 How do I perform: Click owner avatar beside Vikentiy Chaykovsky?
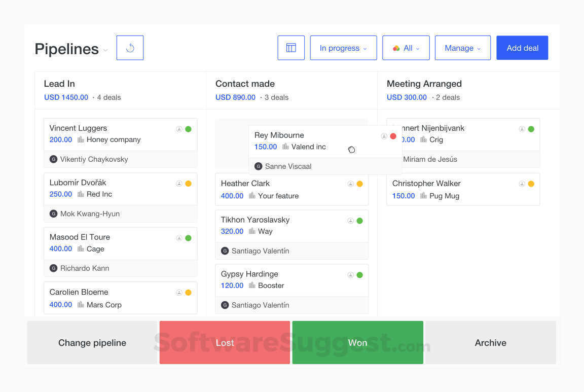(54, 159)
